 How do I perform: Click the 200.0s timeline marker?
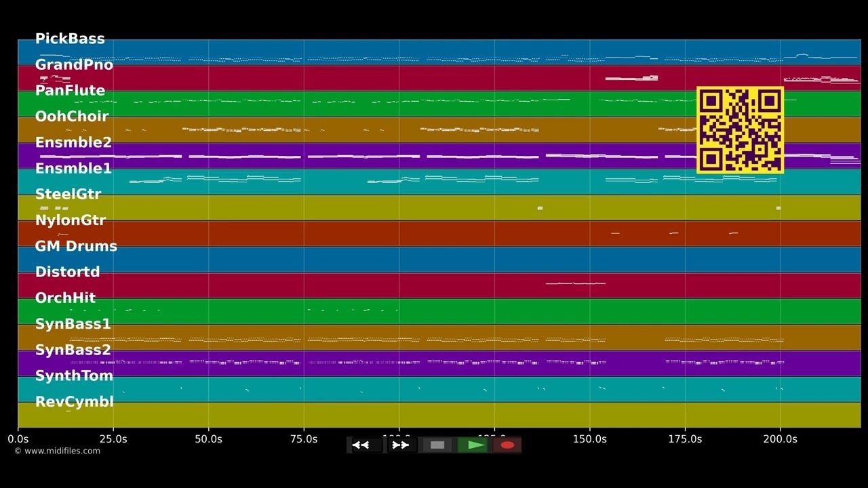point(781,439)
